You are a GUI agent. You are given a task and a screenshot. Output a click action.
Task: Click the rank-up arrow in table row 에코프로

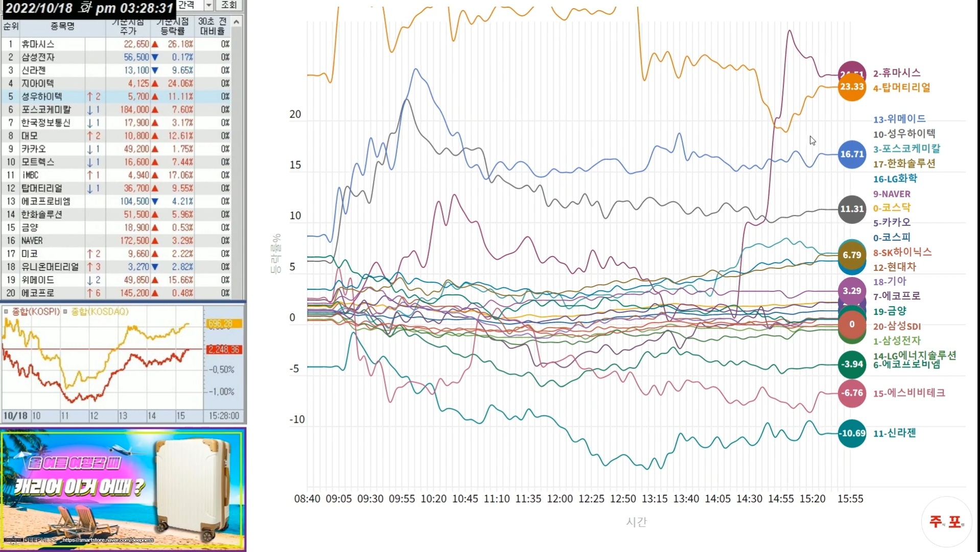coord(90,293)
